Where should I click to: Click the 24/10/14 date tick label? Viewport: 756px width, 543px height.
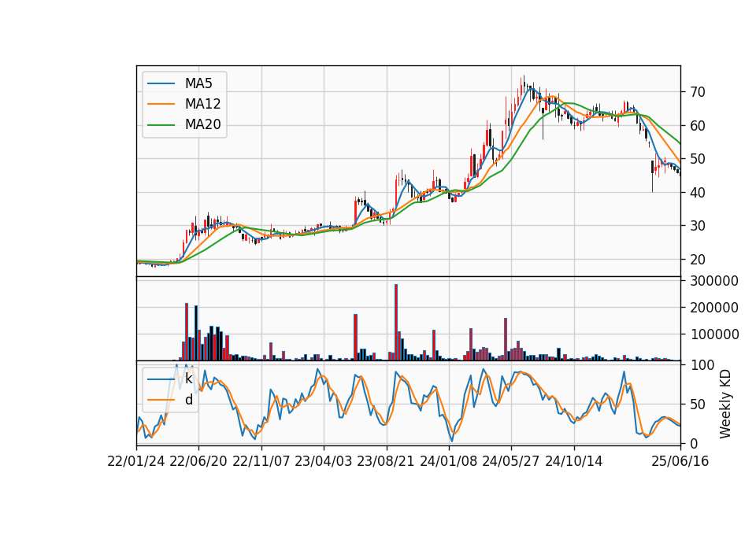coord(574,461)
